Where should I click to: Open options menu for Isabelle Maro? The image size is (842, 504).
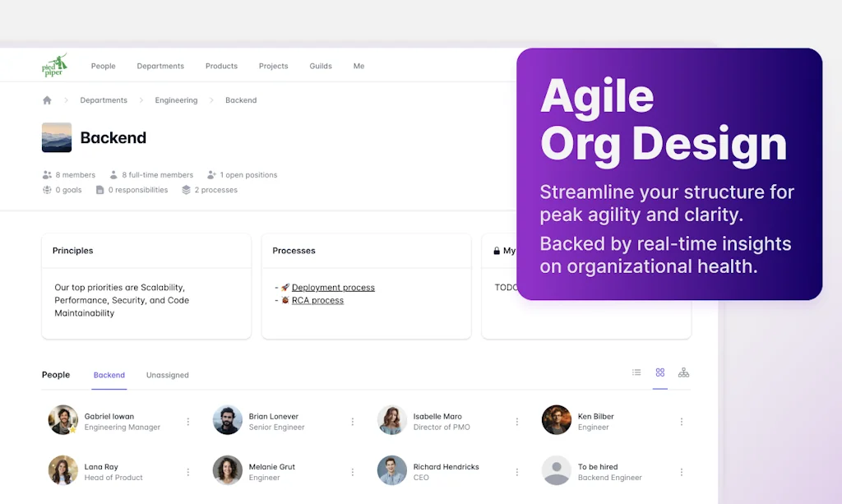click(x=516, y=422)
